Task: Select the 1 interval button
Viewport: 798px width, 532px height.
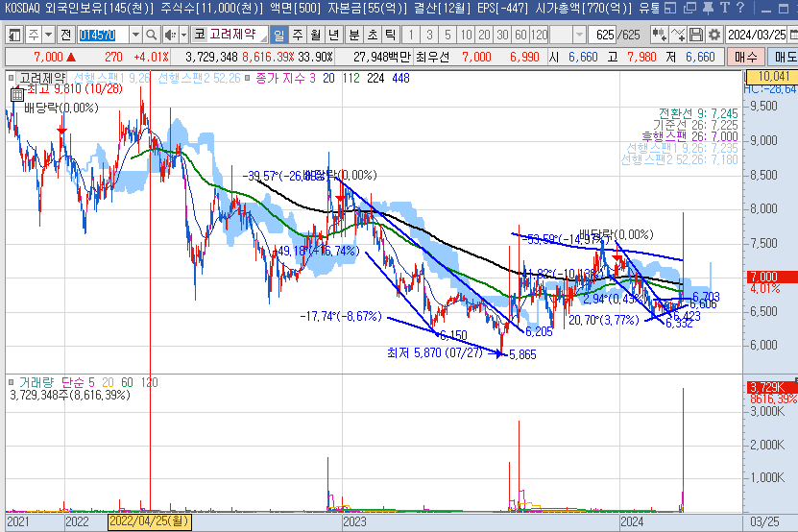Action: (411, 35)
